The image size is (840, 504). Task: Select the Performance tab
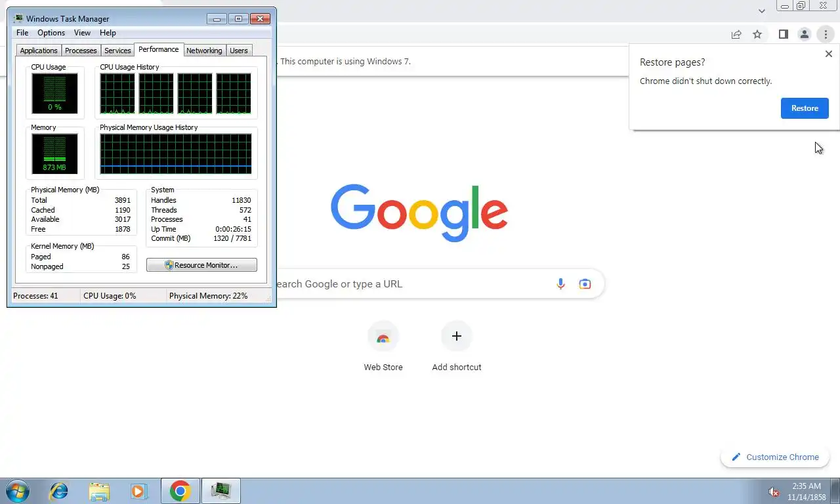click(158, 49)
